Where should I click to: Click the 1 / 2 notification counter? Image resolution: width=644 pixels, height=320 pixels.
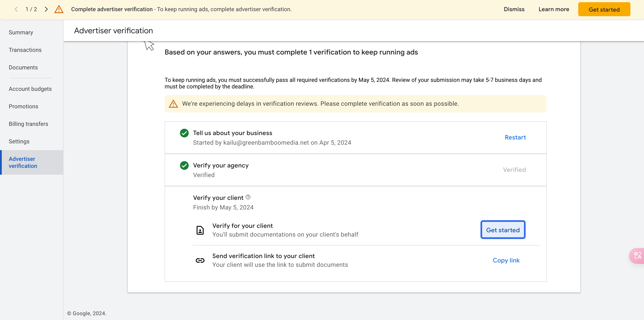click(x=31, y=9)
